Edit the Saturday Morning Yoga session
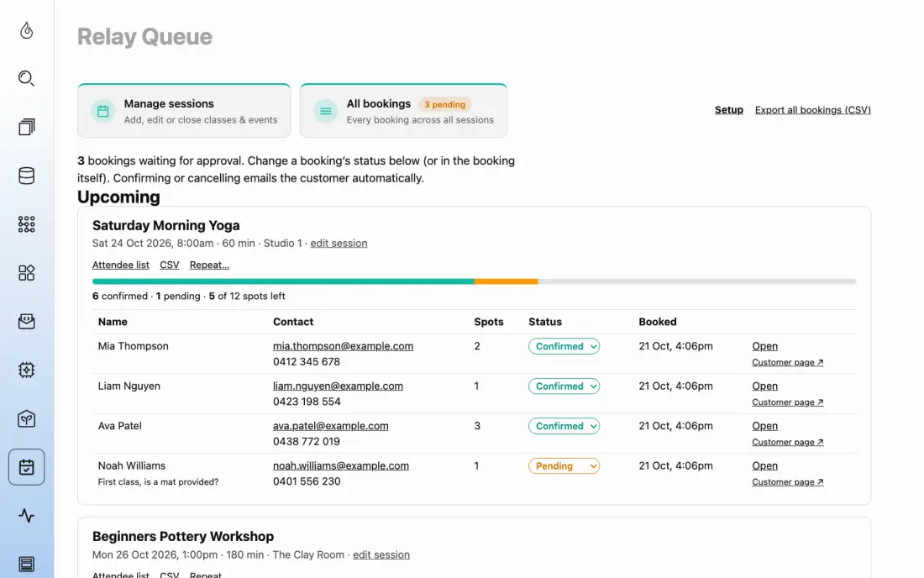 (339, 243)
